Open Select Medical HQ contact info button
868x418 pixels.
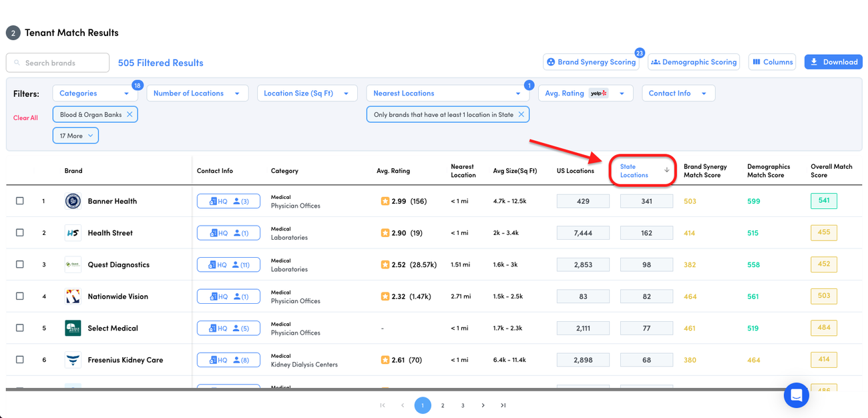click(228, 328)
